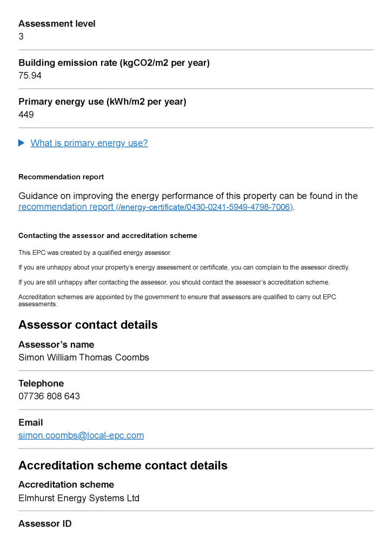392x554 pixels.
Task: Click the "Assessor contact details" heading
Action: point(88,325)
